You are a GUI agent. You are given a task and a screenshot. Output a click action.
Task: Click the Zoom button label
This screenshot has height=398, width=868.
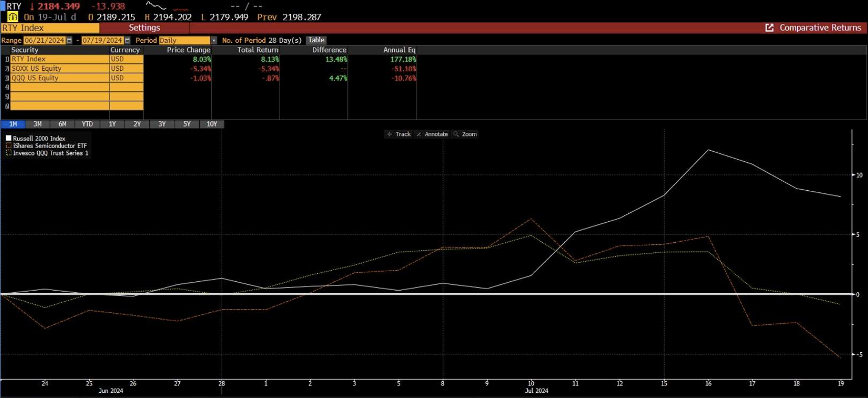point(469,134)
